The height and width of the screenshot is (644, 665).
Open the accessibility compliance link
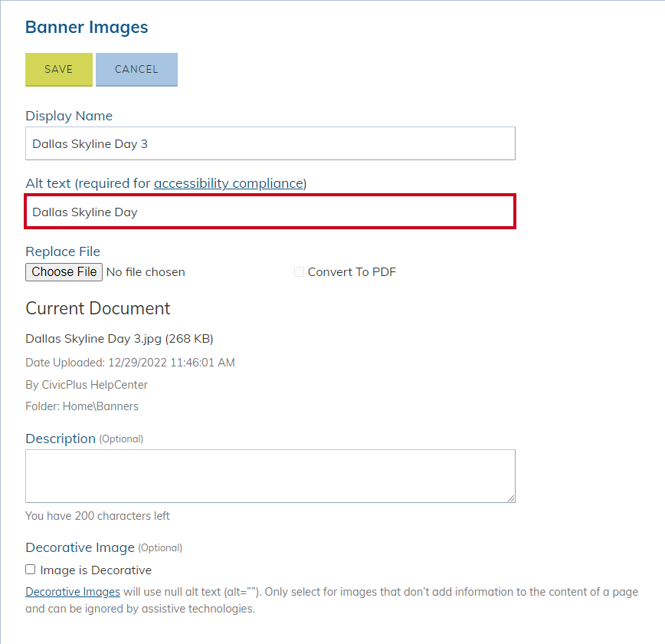click(x=229, y=183)
